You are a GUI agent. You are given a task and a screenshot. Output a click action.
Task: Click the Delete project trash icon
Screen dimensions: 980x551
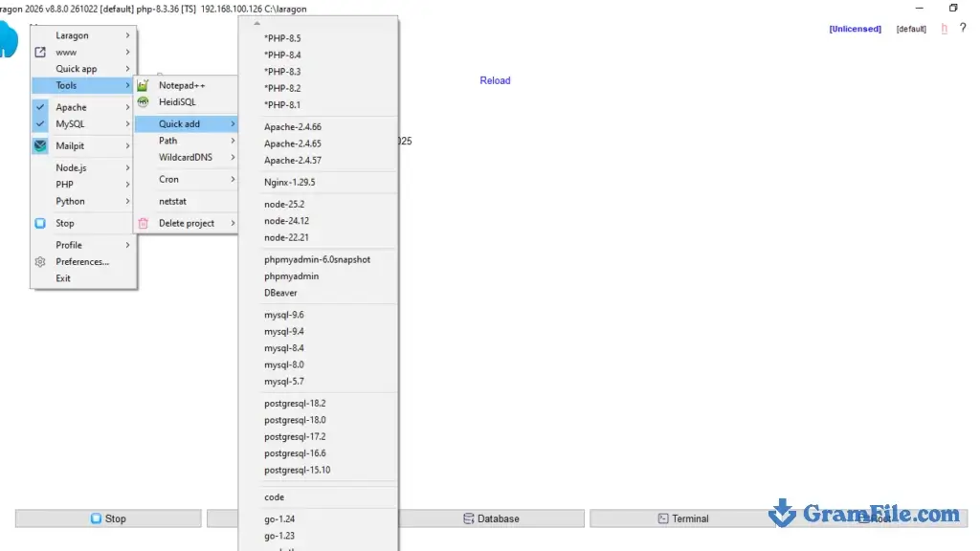pos(144,223)
